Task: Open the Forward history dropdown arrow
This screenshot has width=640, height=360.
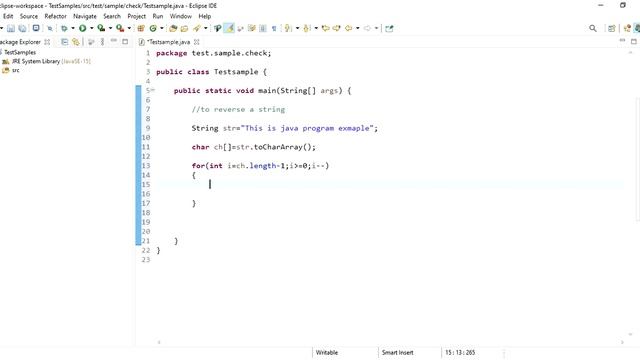Action: [376, 28]
